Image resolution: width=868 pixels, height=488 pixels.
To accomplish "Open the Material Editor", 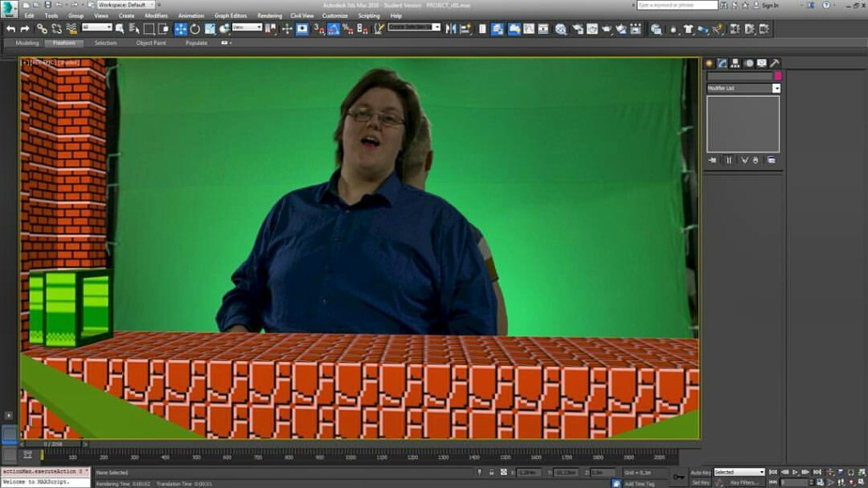I will click(561, 29).
